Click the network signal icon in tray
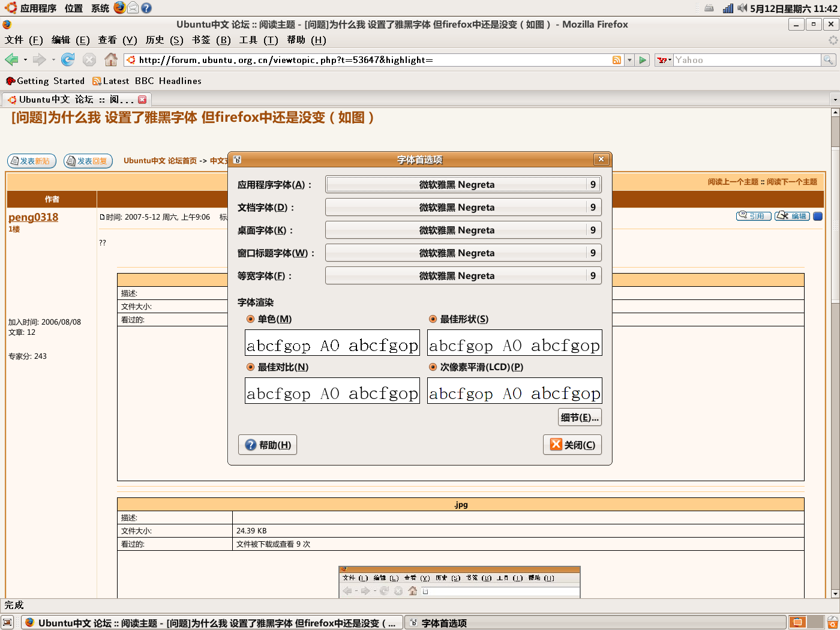 pyautogui.click(x=728, y=8)
